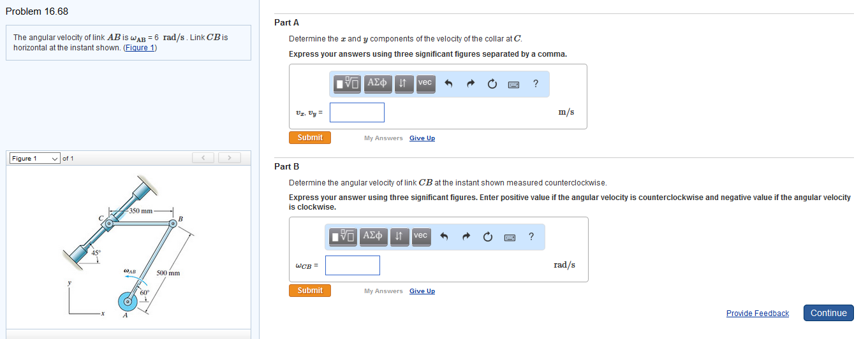Image resolution: width=868 pixels, height=339 pixels.
Task: Click the subscript/superscript arrows button in Part B
Action: coord(398,236)
